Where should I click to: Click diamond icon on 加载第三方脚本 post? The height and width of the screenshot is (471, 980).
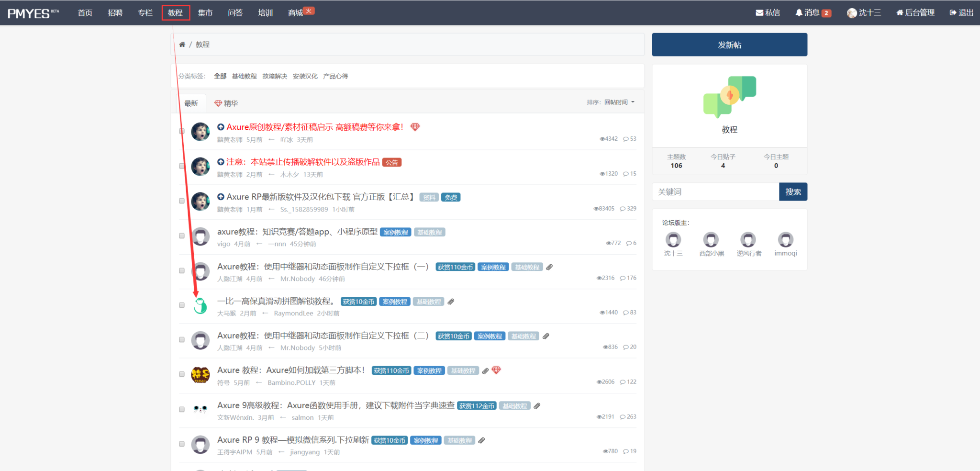[496, 370]
